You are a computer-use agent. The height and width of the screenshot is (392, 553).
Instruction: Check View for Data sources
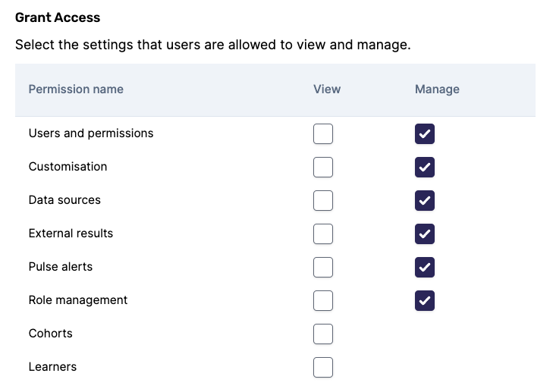click(x=323, y=201)
